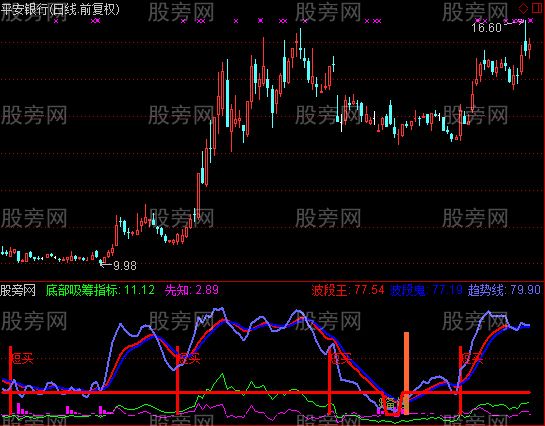Select the 趋势线: 79.90 indicator label

pyautogui.click(x=504, y=290)
